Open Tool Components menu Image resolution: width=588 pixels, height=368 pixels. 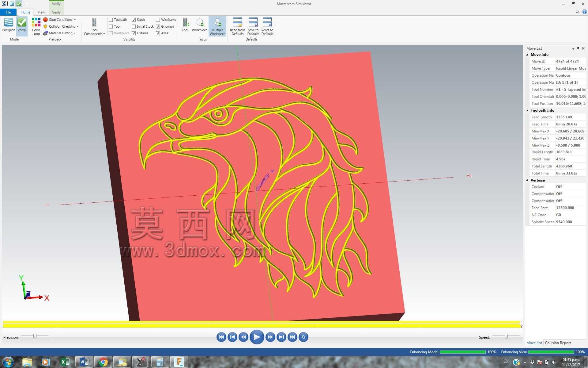[94, 26]
